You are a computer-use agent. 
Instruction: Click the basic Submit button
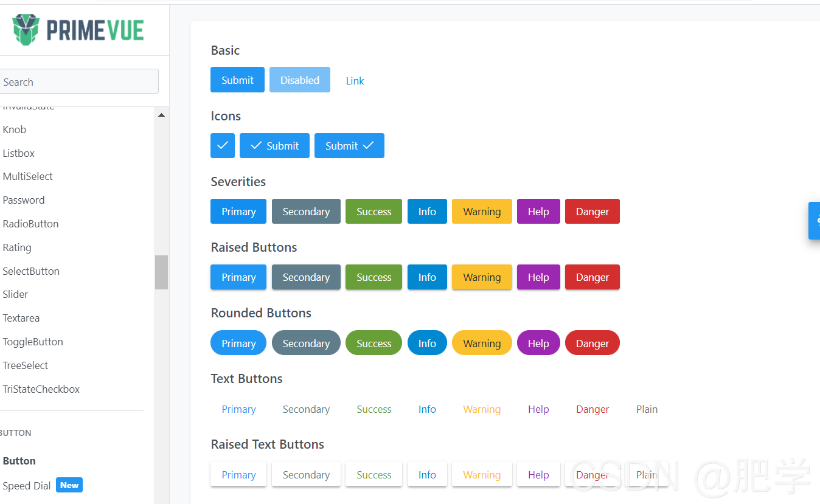tap(237, 80)
